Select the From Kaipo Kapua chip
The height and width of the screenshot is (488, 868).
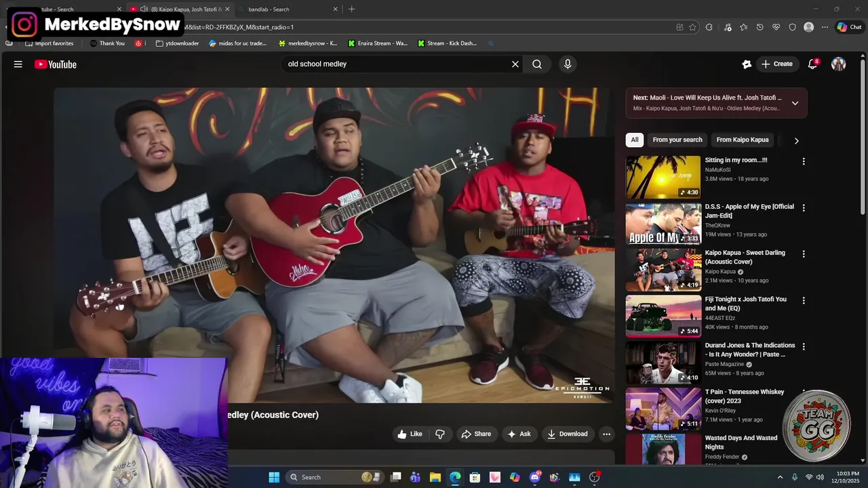(x=743, y=140)
